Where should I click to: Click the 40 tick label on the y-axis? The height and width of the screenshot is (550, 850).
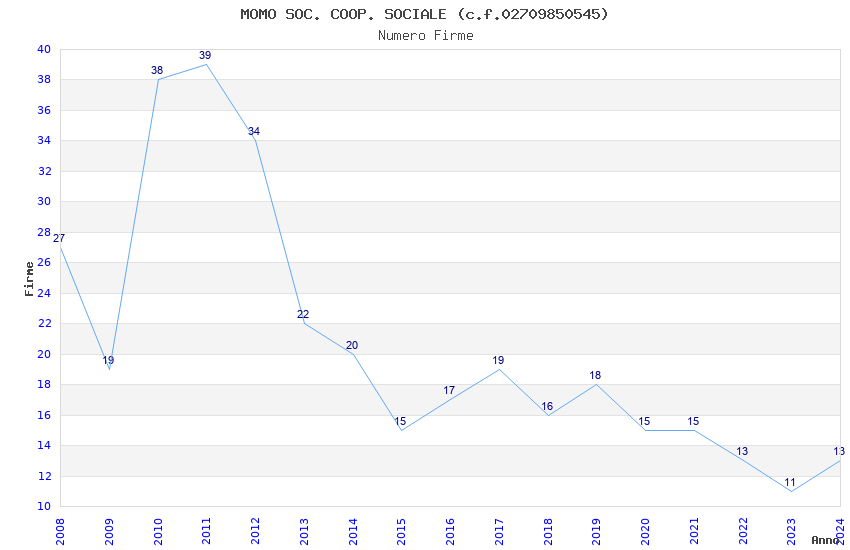[x=44, y=49]
